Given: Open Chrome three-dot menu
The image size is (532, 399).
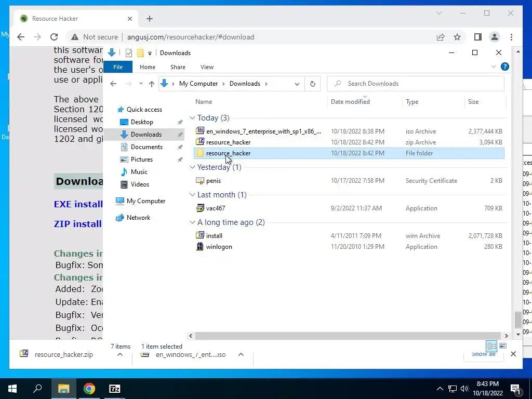Looking at the screenshot, I should click(511, 37).
